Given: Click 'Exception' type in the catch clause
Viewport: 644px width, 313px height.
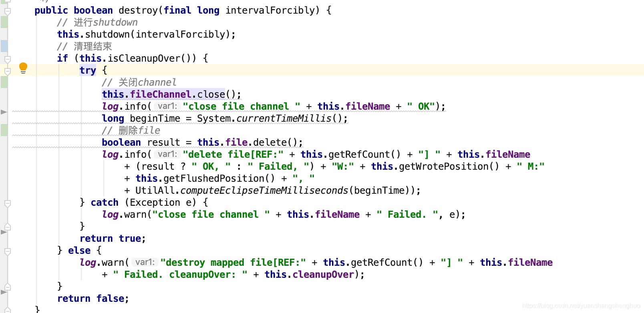Looking at the screenshot, I should click(155, 203).
